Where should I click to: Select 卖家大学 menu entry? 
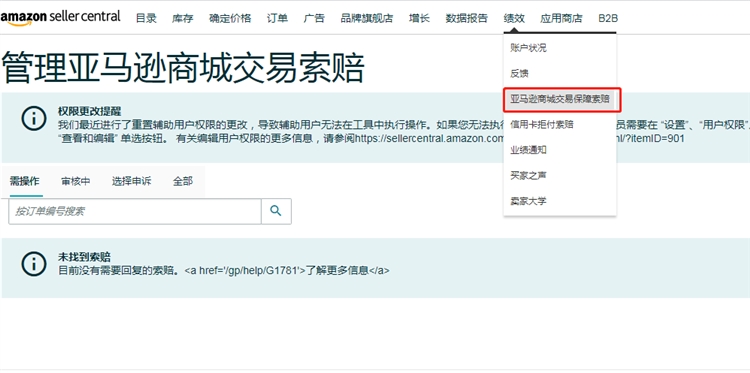point(528,201)
